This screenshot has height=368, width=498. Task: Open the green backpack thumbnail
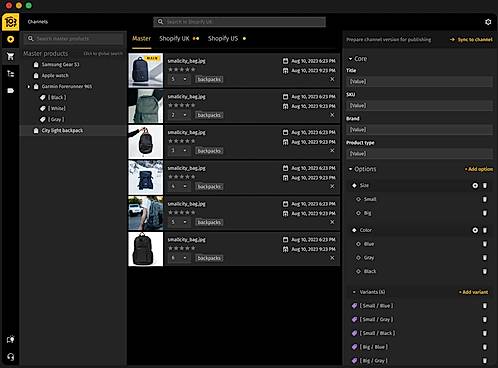(x=146, y=106)
